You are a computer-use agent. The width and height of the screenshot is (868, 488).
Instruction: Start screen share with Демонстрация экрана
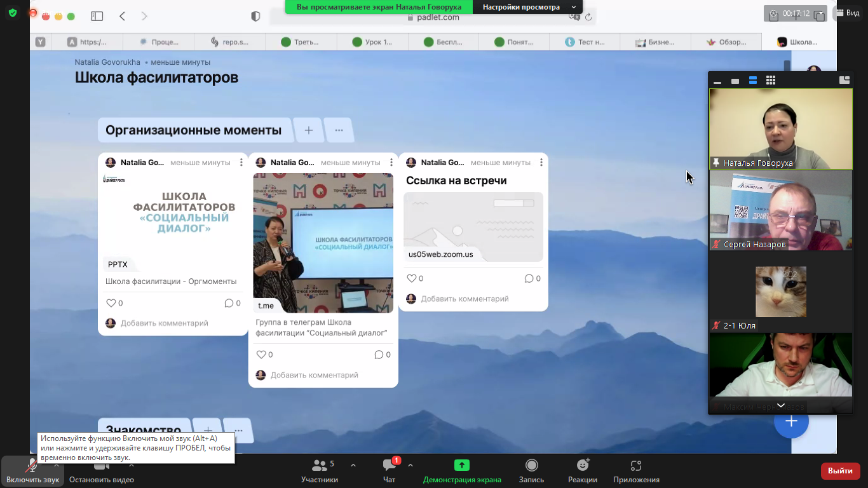click(x=462, y=470)
